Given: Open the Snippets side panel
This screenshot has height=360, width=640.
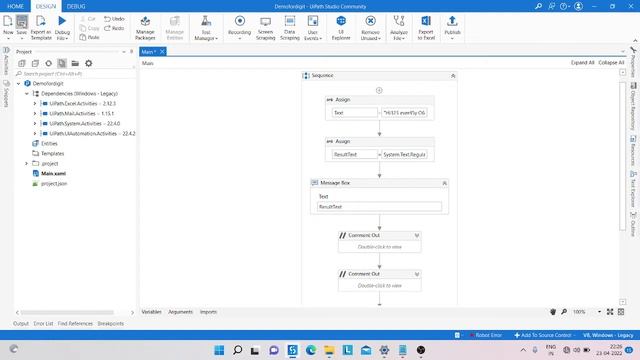Looking at the screenshot, I should (6, 93).
